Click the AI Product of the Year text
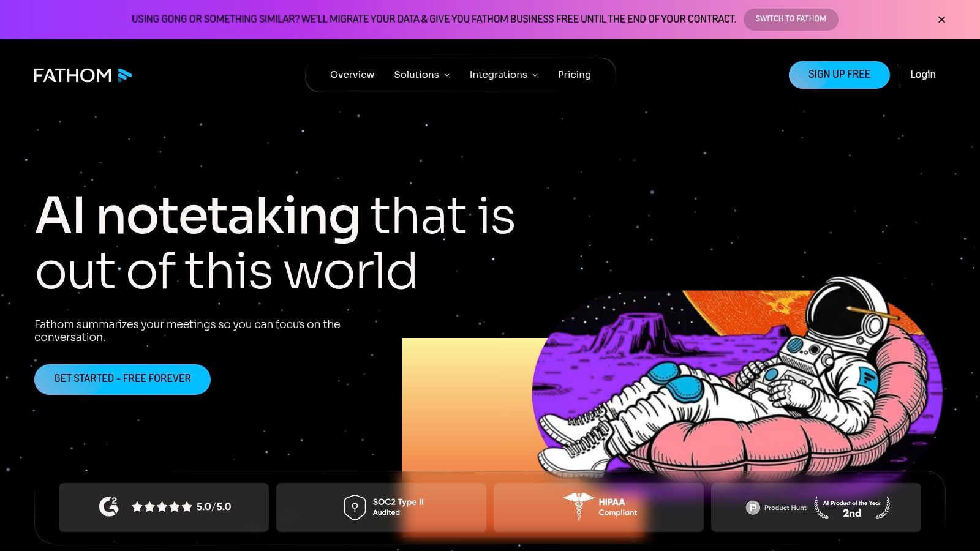This screenshot has height=551, width=980. [x=852, y=503]
